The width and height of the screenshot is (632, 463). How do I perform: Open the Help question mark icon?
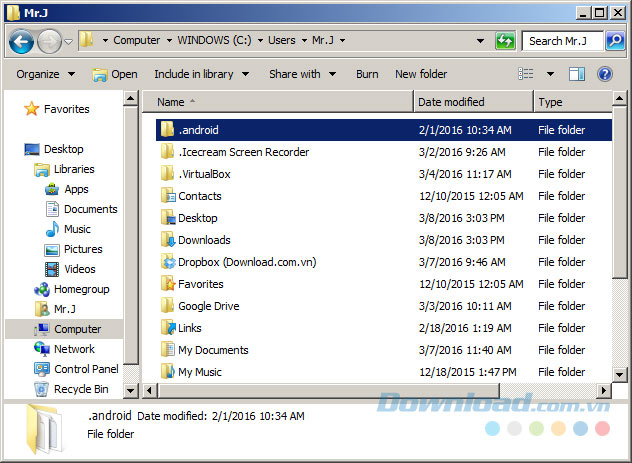[x=604, y=74]
